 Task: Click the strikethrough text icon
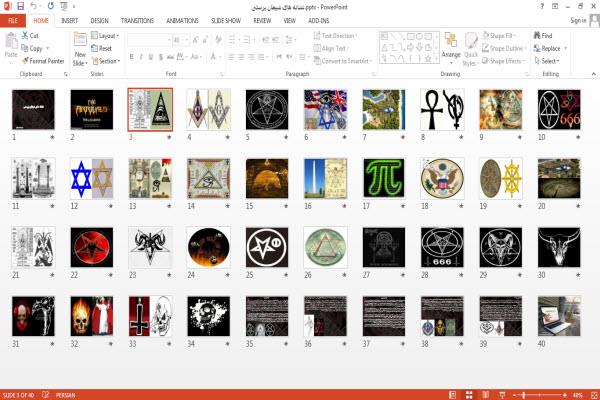click(x=170, y=57)
